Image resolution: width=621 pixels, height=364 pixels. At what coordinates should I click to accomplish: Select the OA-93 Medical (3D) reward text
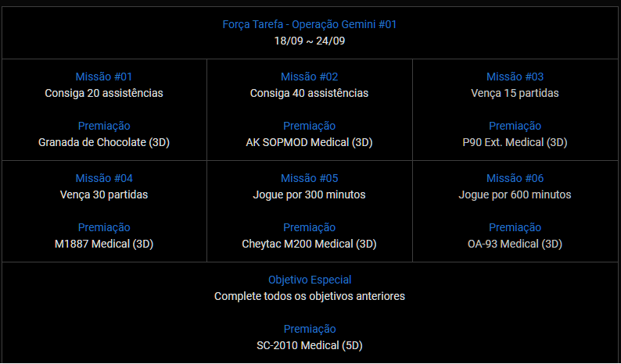pyautogui.click(x=515, y=244)
